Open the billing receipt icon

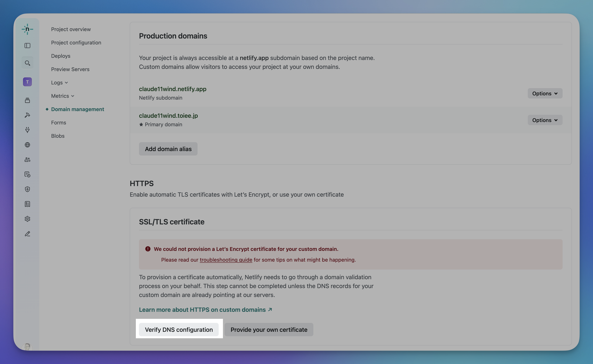point(27,204)
